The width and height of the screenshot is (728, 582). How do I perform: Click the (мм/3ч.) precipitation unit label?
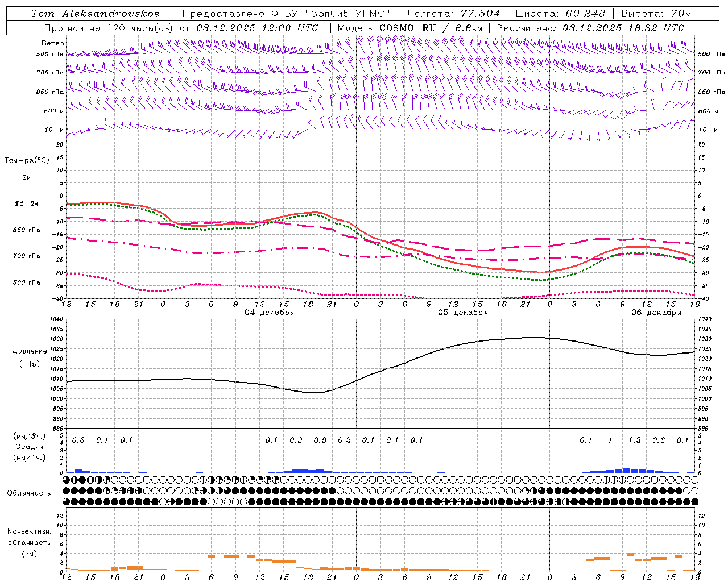pos(30,436)
